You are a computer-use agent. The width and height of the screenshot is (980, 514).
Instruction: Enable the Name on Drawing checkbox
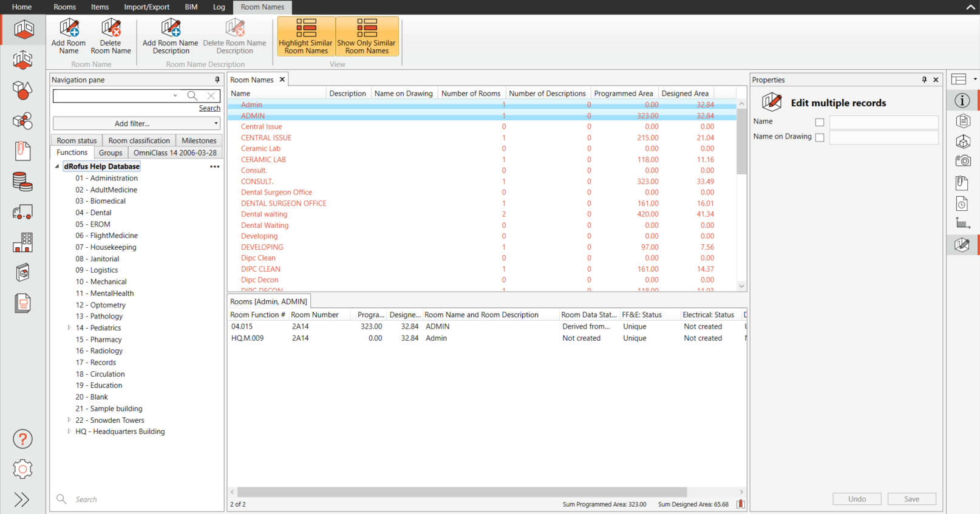(819, 137)
